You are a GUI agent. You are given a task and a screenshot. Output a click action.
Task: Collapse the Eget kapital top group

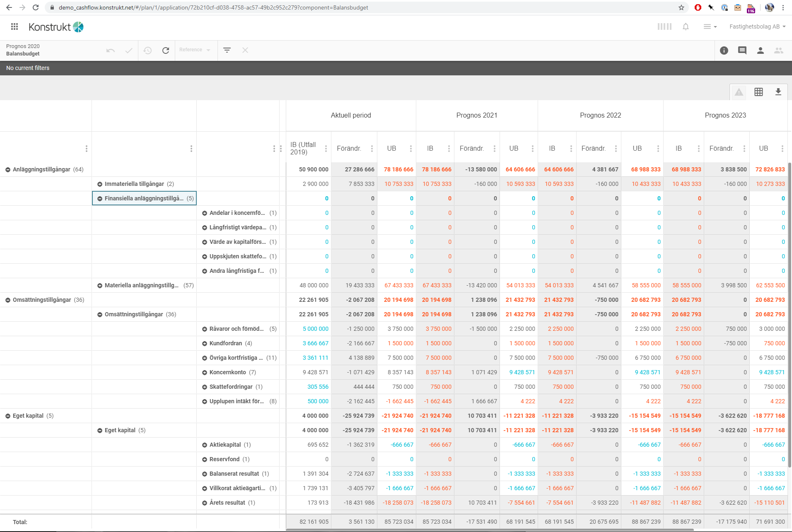(8, 416)
